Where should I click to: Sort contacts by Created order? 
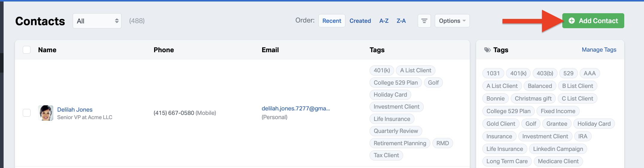(x=360, y=21)
